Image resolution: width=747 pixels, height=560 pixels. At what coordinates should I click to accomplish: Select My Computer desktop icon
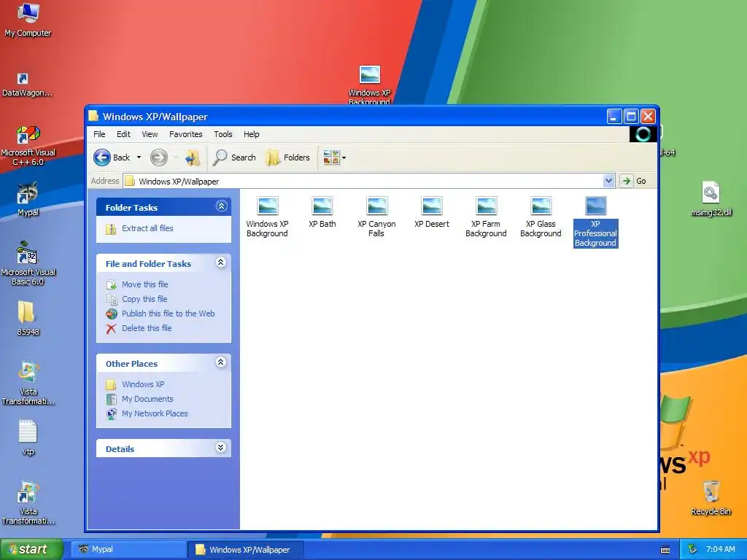[28, 20]
